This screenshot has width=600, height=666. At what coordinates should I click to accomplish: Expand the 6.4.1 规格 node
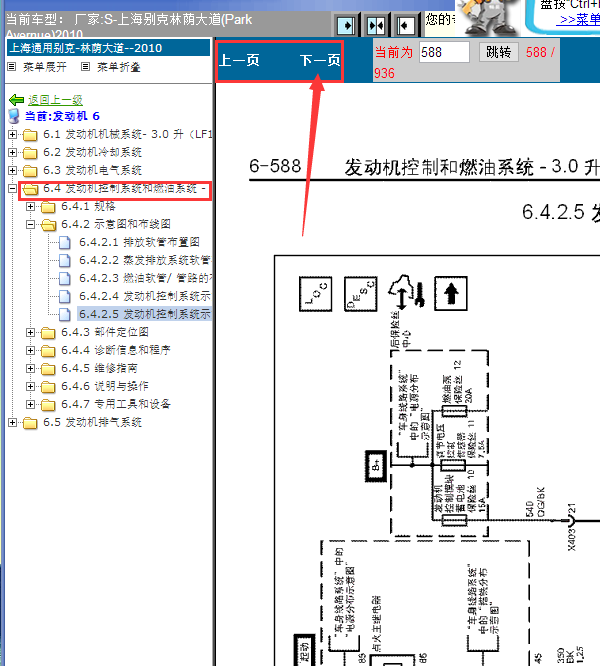coord(30,206)
